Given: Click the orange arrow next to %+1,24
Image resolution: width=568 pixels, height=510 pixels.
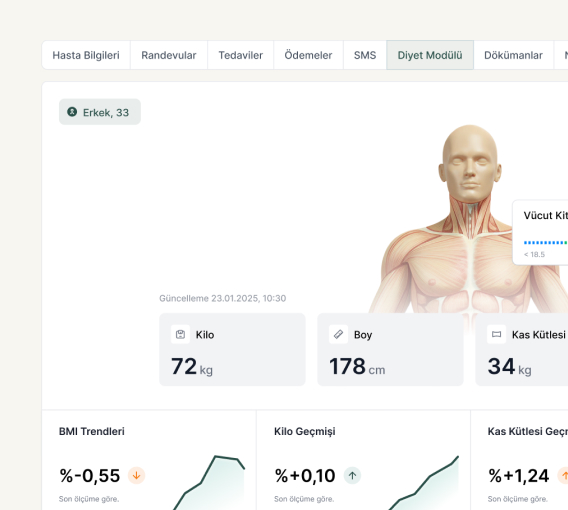Looking at the screenshot, I should click(x=563, y=476).
